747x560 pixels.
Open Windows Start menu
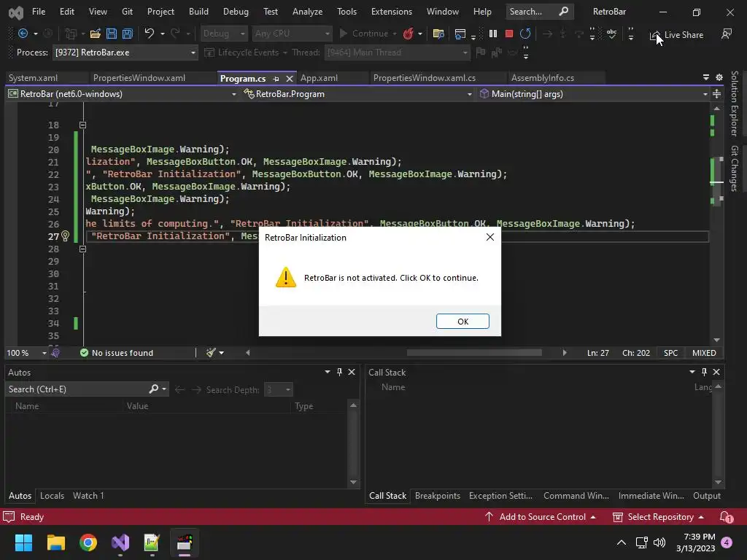23,542
